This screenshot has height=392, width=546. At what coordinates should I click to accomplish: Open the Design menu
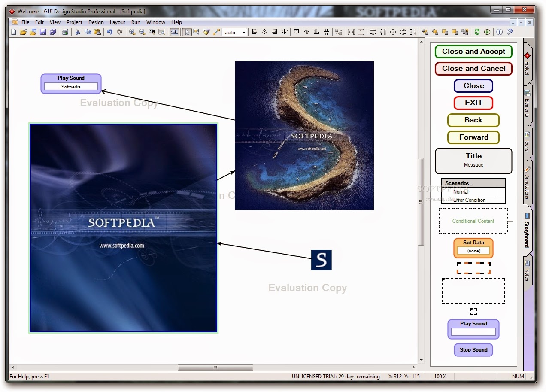coord(96,22)
